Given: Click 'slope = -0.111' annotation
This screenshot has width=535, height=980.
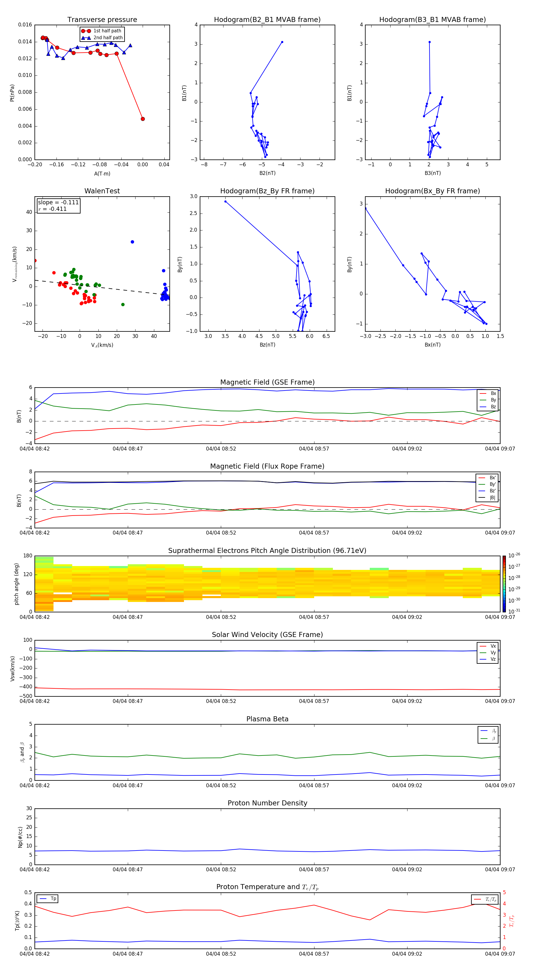Looking at the screenshot, I should [58, 203].
